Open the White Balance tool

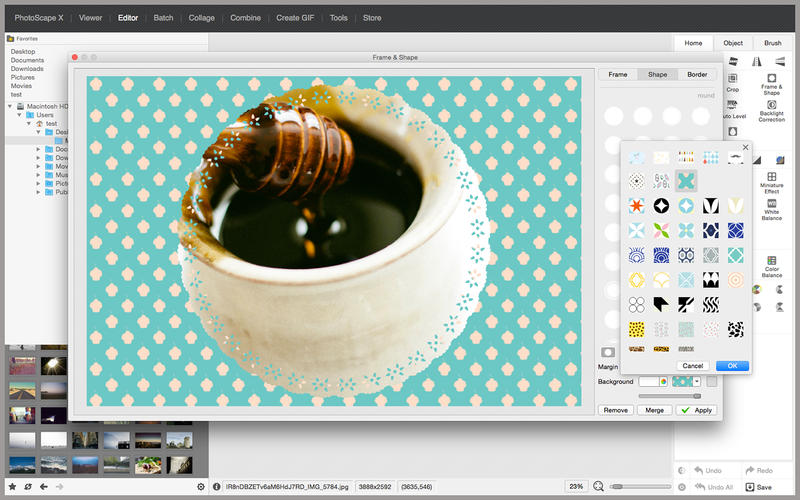[771, 204]
